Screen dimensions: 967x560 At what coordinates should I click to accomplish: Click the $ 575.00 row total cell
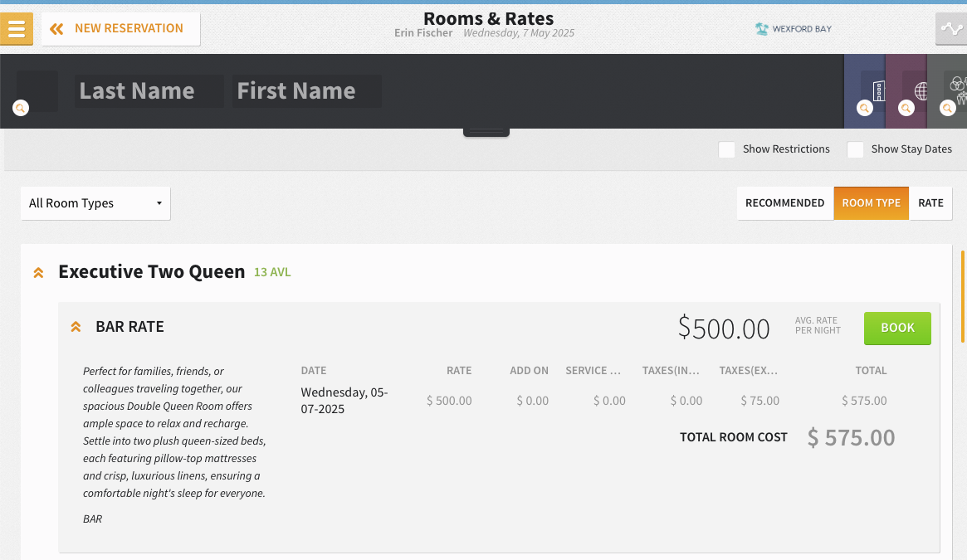[x=864, y=400]
